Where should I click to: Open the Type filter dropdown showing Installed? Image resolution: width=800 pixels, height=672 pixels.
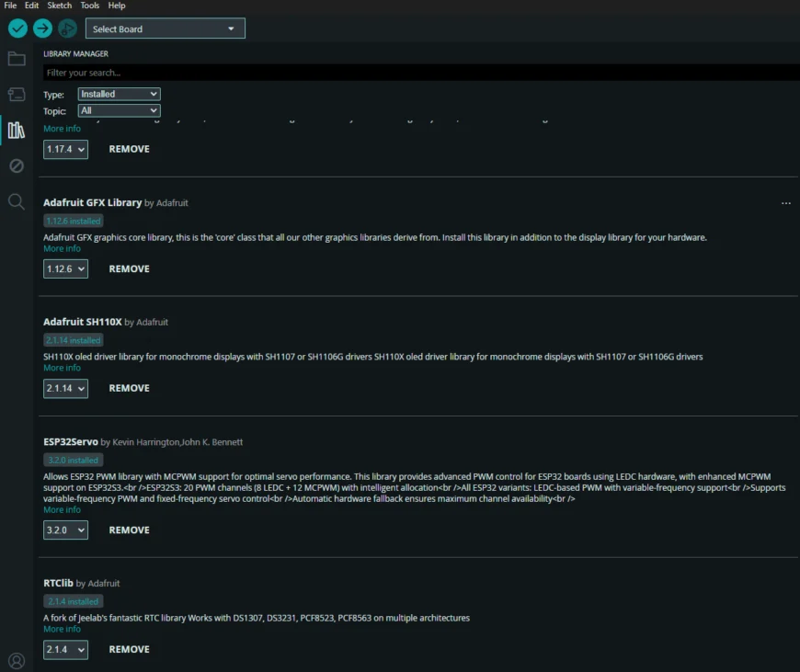click(x=119, y=94)
